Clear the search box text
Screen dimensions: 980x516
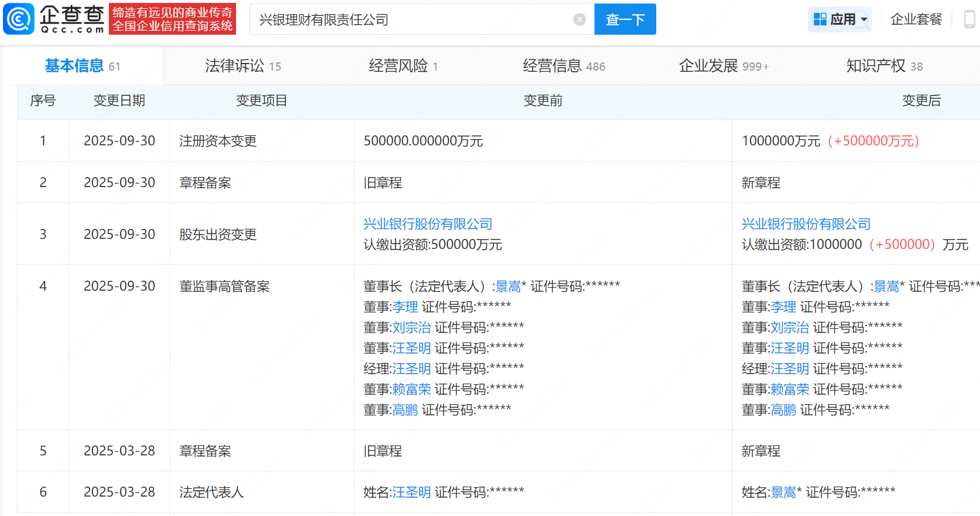(x=579, y=19)
